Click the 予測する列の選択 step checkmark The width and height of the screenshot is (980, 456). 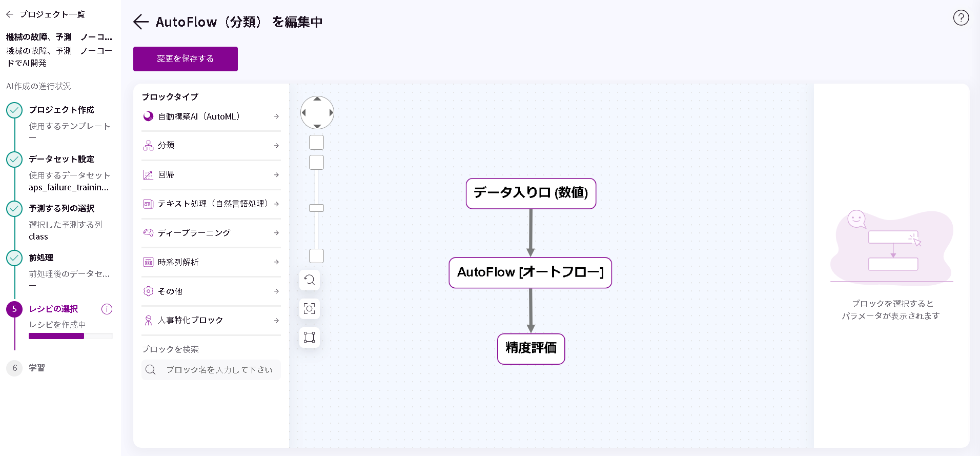[x=14, y=209]
